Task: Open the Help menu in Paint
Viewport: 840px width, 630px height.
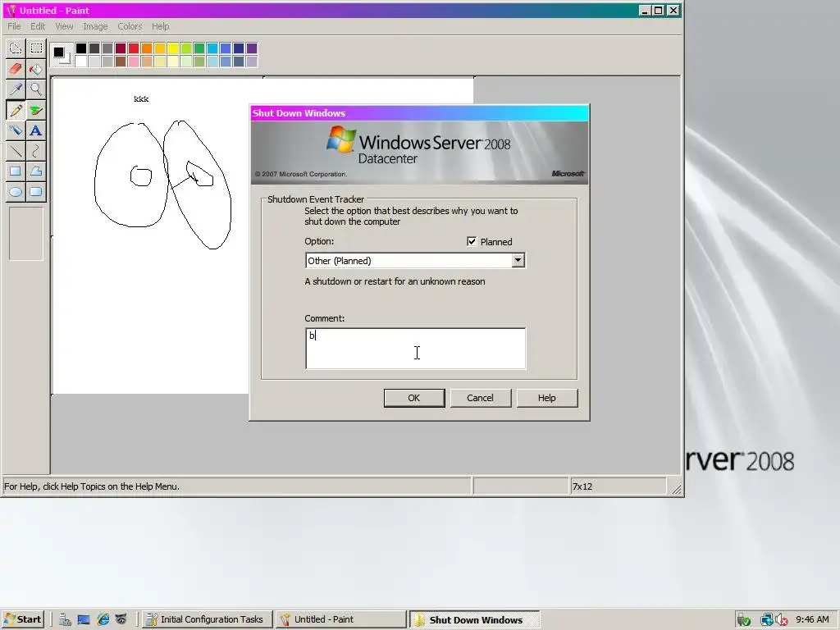Action: coord(160,26)
